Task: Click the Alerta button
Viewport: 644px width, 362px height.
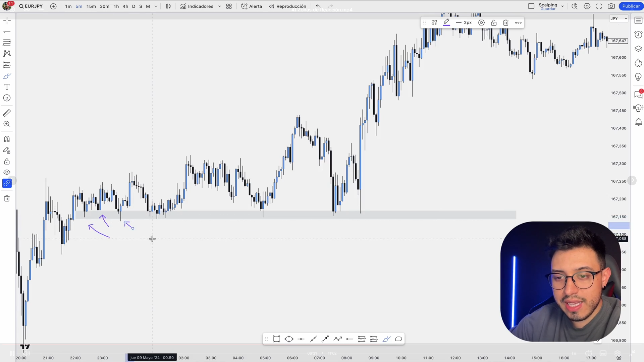Action: pyautogui.click(x=252, y=6)
